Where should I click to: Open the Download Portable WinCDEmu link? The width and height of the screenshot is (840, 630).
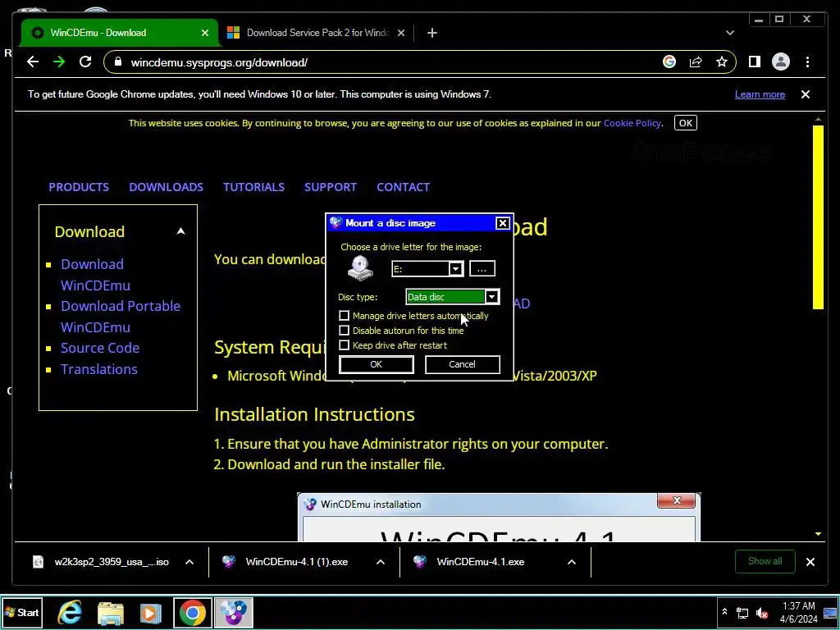pos(121,316)
